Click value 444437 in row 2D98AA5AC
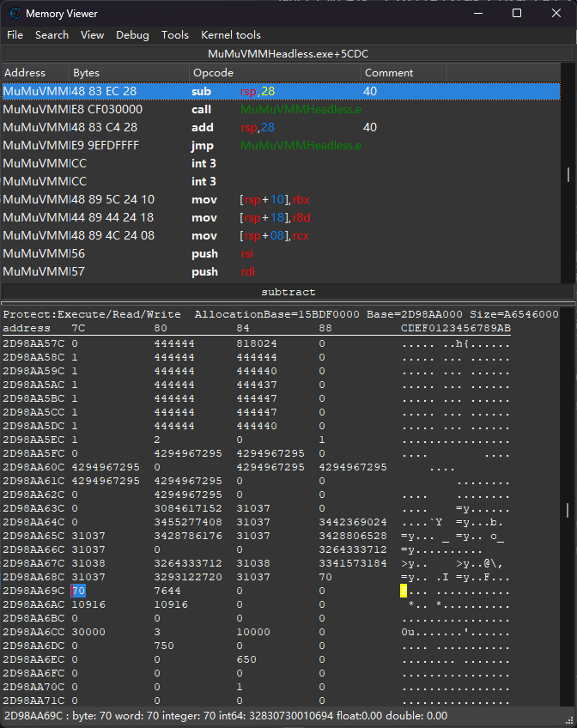The image size is (577, 728). (256, 385)
